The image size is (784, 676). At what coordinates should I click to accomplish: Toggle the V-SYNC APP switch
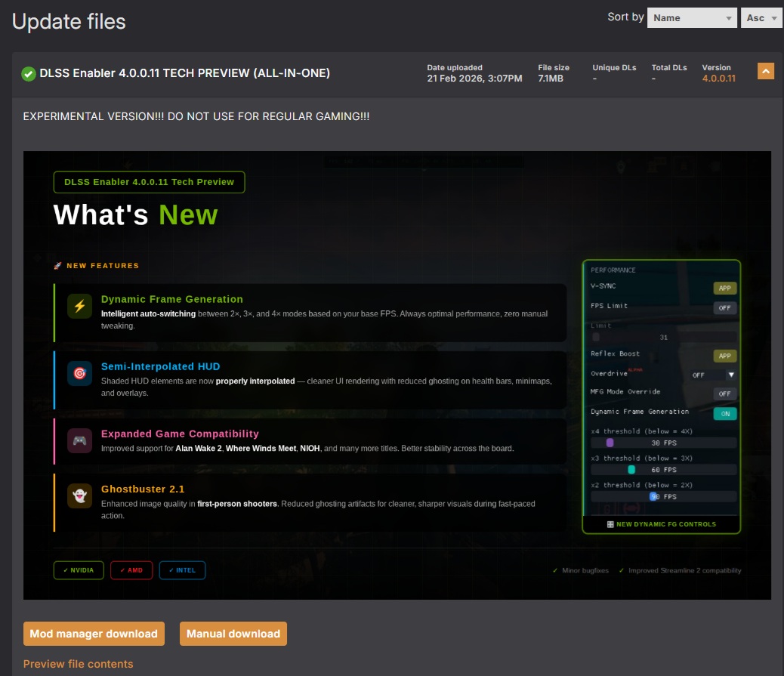point(724,289)
